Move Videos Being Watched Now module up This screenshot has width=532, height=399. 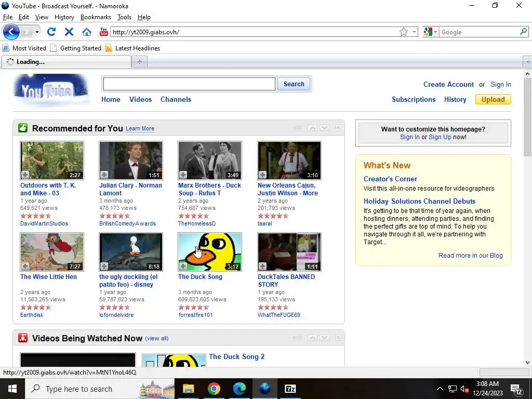(x=312, y=338)
